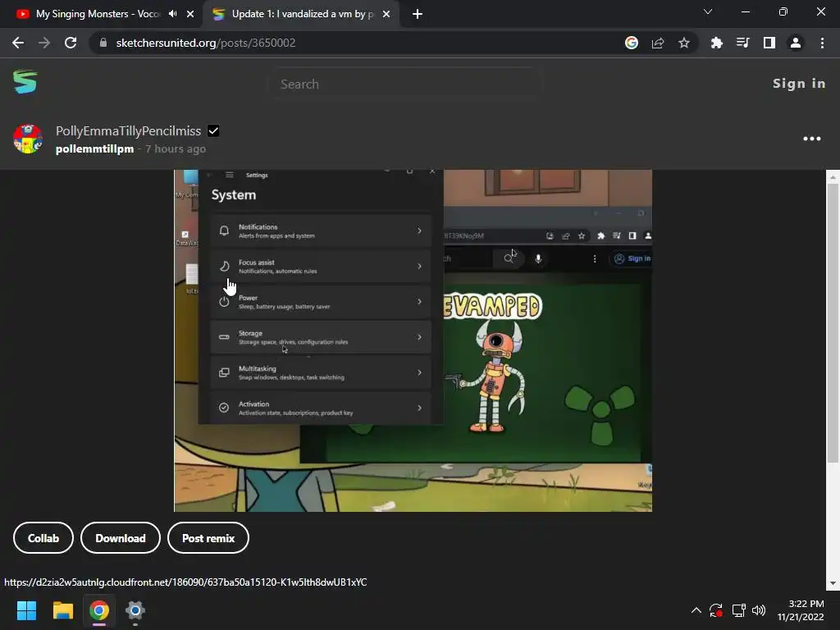840x630 pixels.
Task: Close the My Singing Monsters tab
Action: tap(190, 14)
